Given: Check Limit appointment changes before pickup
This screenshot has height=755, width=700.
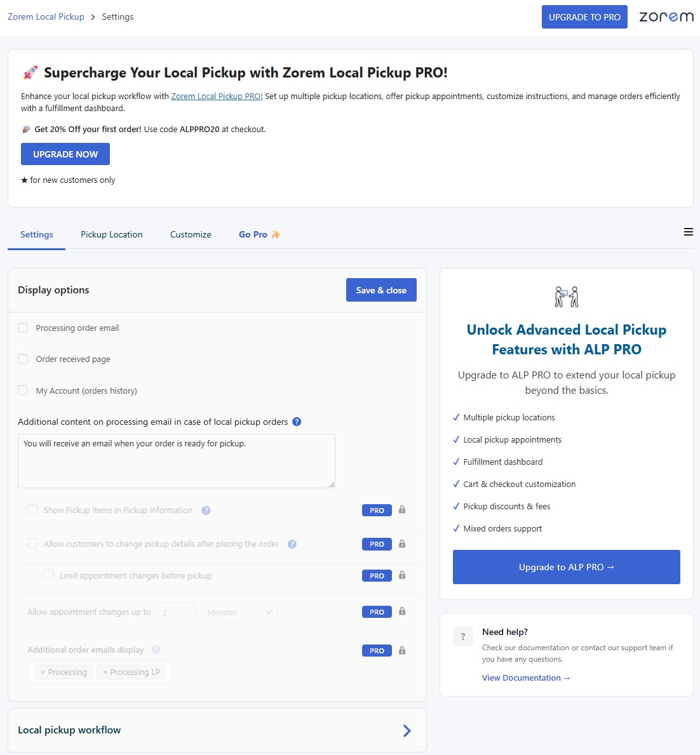Looking at the screenshot, I should pos(48,575).
